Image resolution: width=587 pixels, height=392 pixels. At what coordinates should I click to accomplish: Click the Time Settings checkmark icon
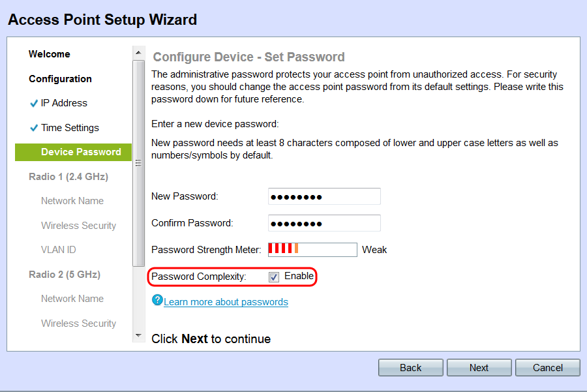(x=34, y=128)
